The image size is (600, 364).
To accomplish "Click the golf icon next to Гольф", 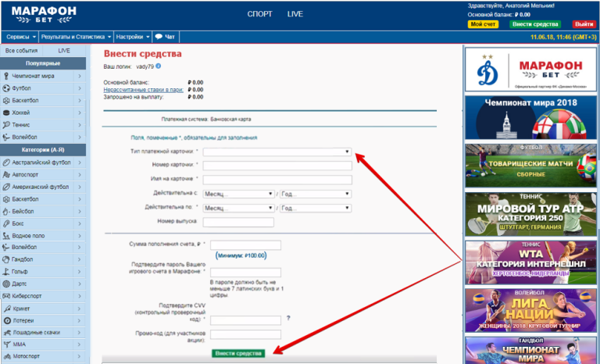I will [6, 271].
